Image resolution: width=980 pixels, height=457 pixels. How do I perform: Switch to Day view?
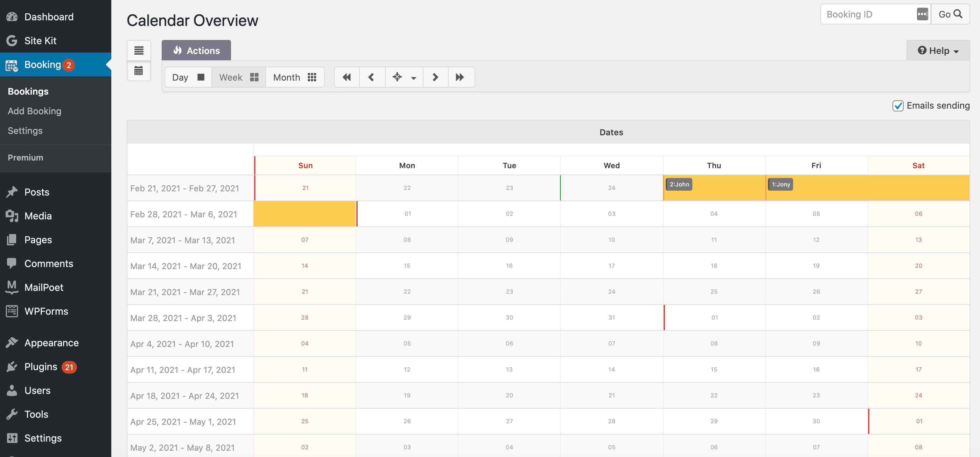pyautogui.click(x=188, y=77)
